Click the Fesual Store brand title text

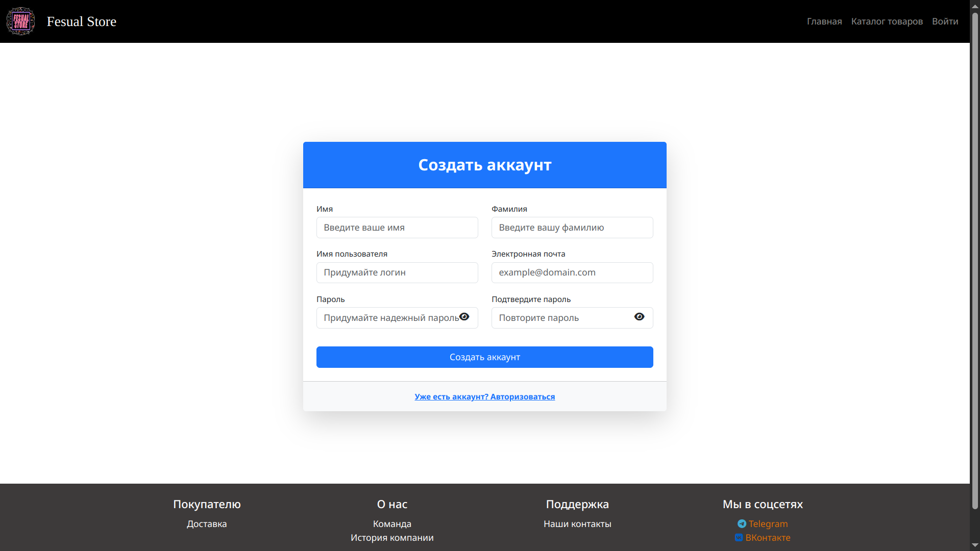82,21
